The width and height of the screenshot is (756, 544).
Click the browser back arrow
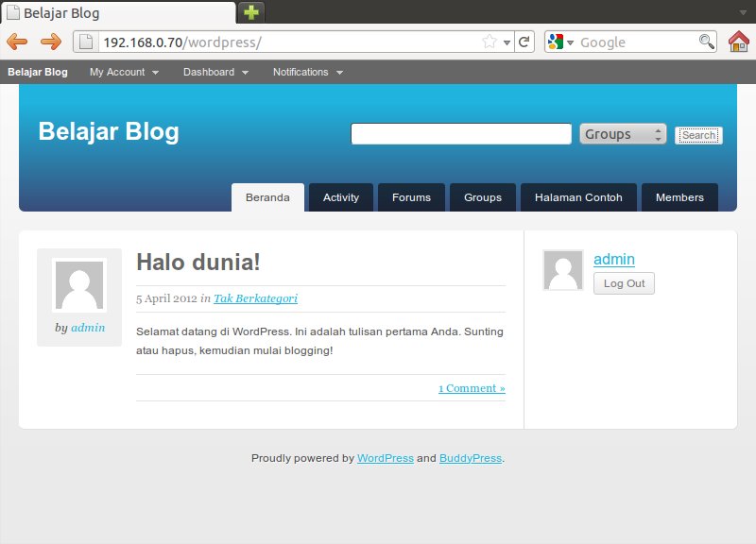[x=17, y=42]
